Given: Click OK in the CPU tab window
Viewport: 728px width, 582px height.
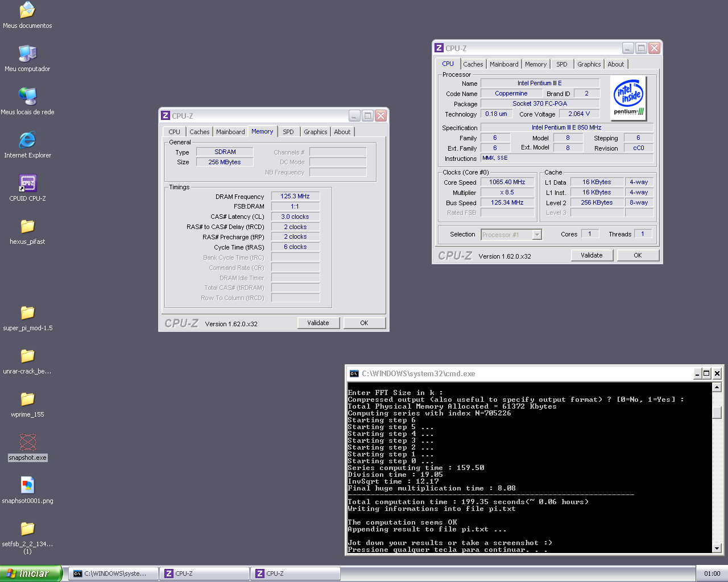Looking at the screenshot, I should point(638,255).
